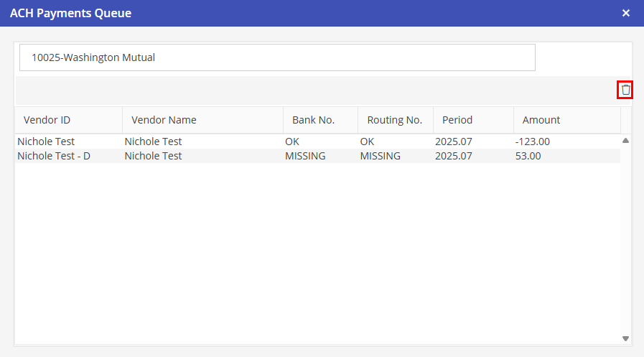Click the OK routing number cell
Image resolution: width=644 pixels, height=357 pixels.
pos(368,142)
